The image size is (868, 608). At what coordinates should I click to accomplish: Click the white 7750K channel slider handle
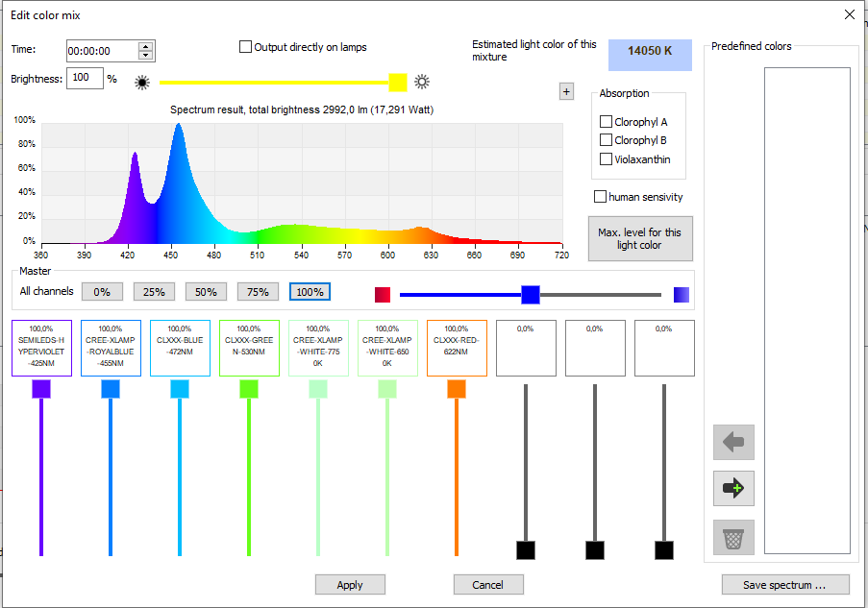318,389
